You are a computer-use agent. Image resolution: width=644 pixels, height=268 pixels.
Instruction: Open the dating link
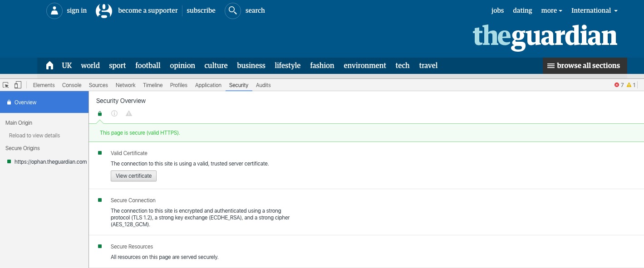pos(522,10)
